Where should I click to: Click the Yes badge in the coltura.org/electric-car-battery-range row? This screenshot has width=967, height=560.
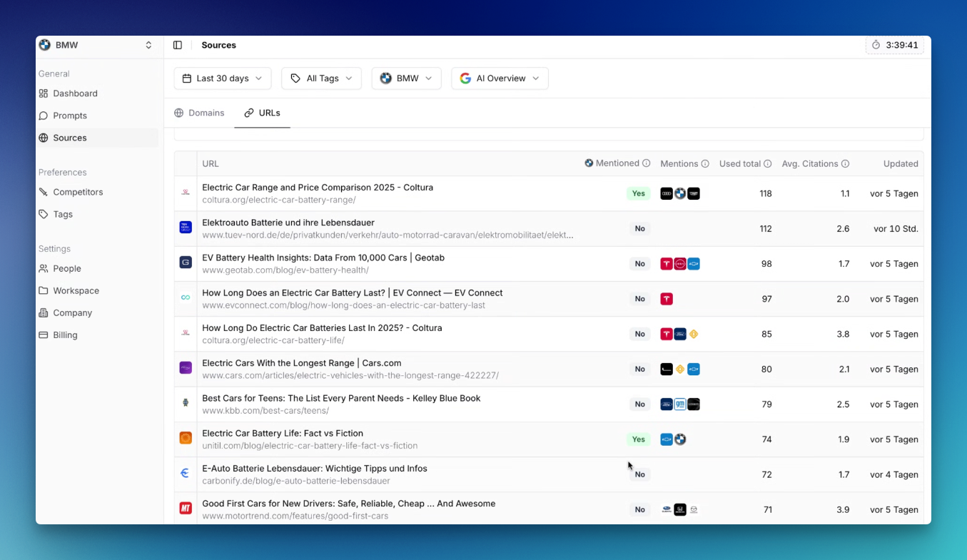(639, 193)
